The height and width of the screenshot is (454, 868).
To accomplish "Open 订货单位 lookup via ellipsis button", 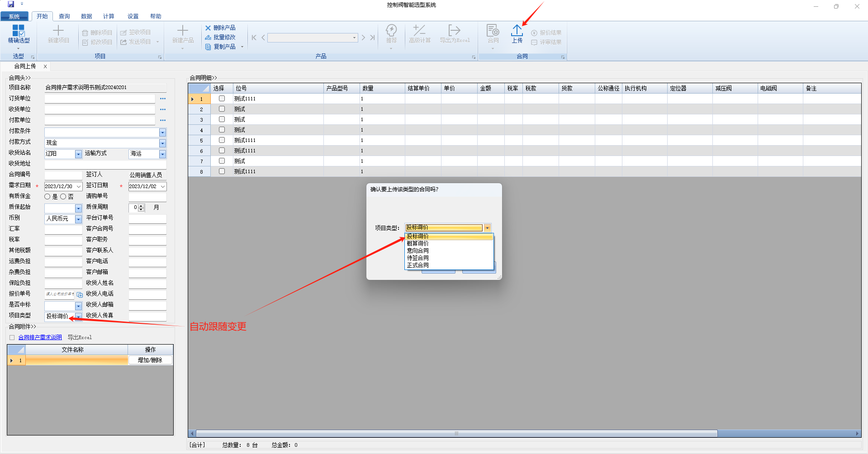I will [163, 99].
